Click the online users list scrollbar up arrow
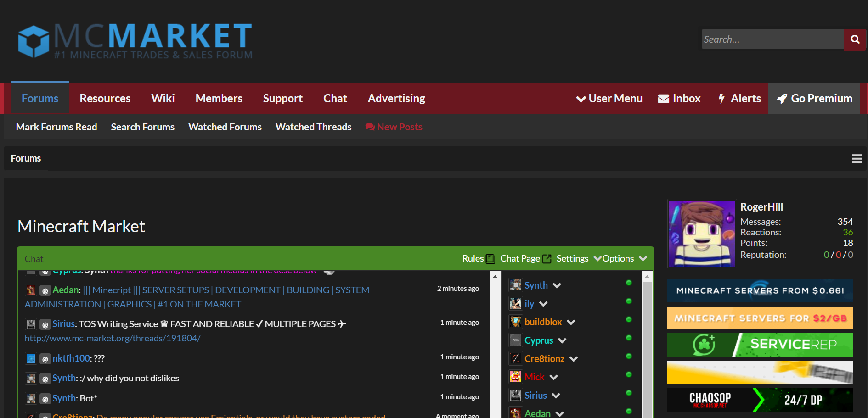Viewport: 868px width, 418px height. (647, 277)
